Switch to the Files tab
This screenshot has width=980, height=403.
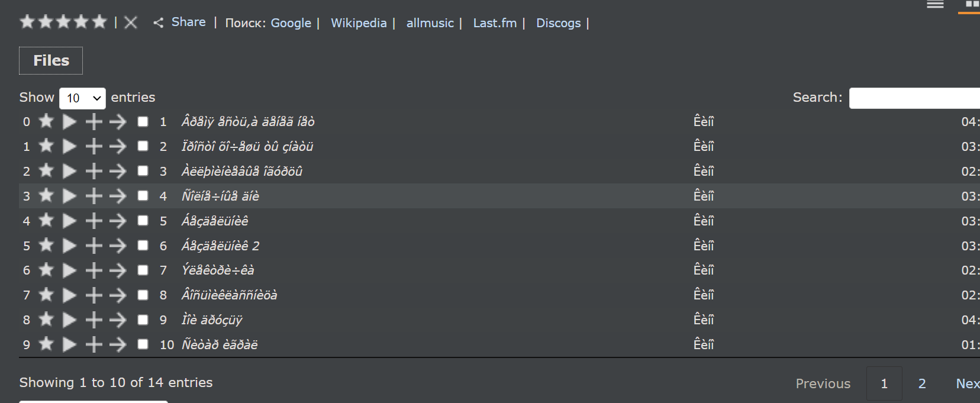click(50, 60)
